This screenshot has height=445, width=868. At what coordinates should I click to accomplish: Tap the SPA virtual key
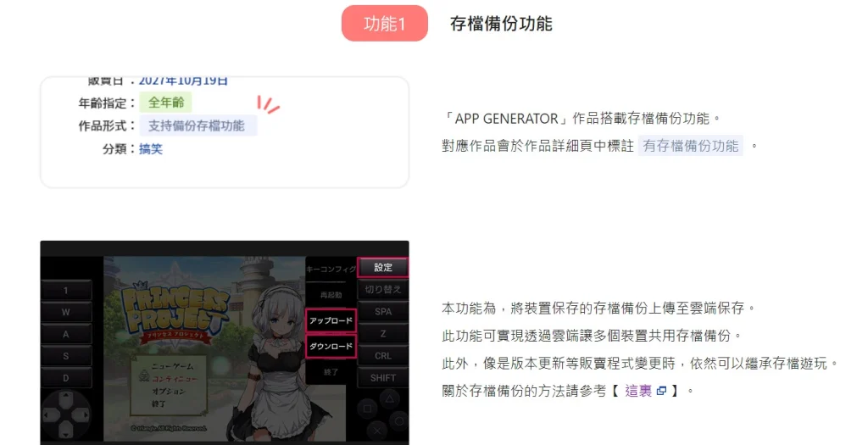[383, 312]
